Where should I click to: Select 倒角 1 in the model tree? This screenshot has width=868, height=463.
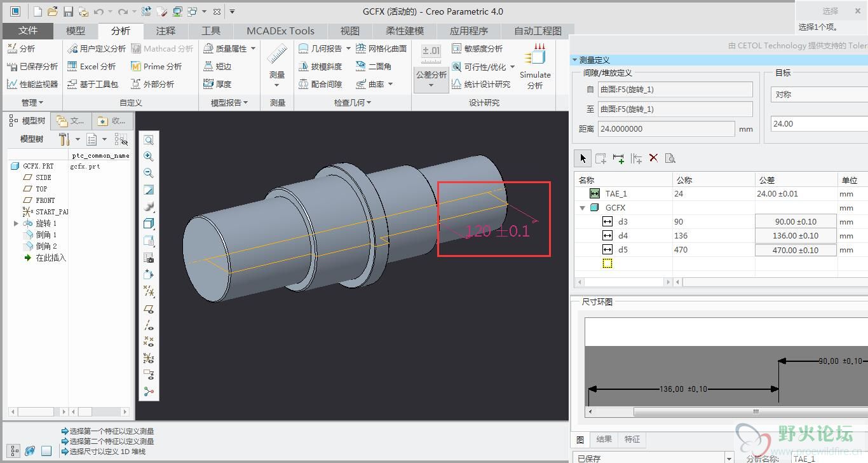[46, 235]
